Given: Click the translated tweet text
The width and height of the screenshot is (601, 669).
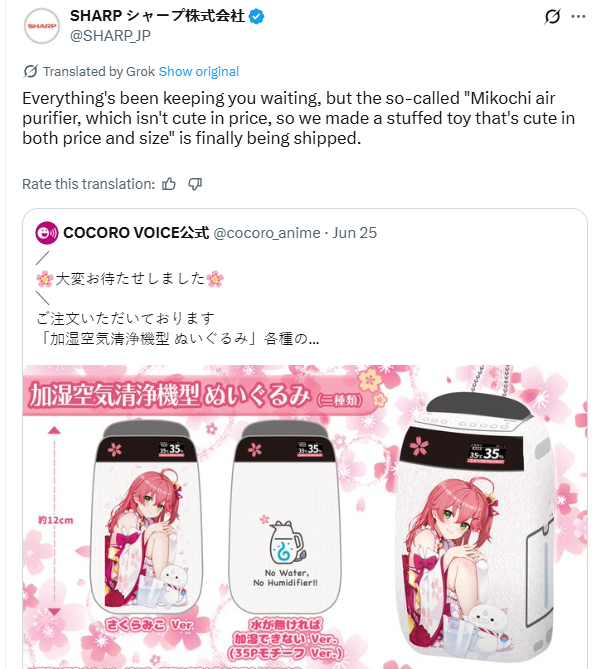Looking at the screenshot, I should 299,118.
